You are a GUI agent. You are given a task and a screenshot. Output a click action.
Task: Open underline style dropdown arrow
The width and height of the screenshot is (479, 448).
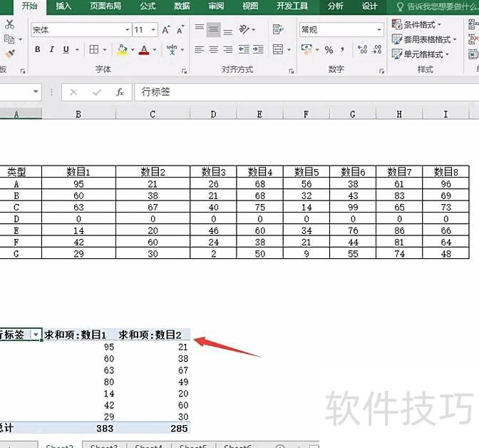coord(77,49)
